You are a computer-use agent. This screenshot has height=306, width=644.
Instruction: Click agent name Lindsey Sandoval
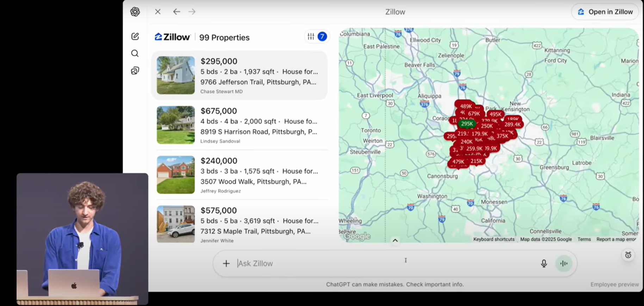220,141
